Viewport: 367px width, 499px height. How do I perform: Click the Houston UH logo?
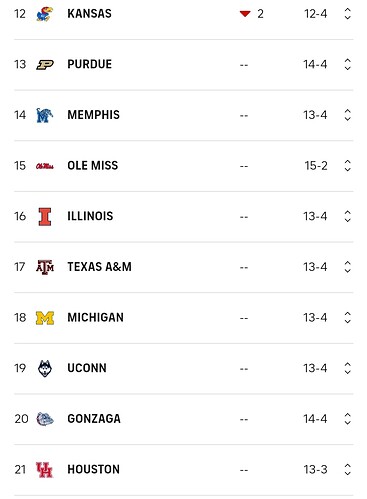[x=45, y=470]
